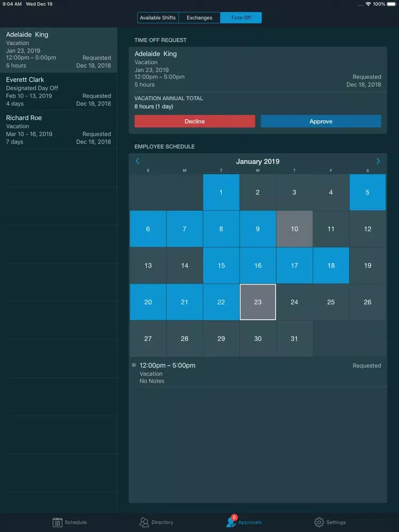Select January 28 on the calendar
The image size is (399, 532).
[x=185, y=339]
